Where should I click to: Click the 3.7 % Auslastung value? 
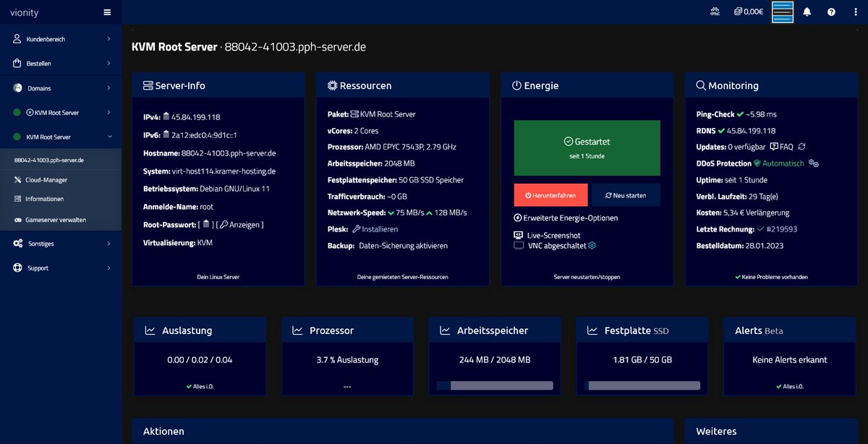click(347, 360)
